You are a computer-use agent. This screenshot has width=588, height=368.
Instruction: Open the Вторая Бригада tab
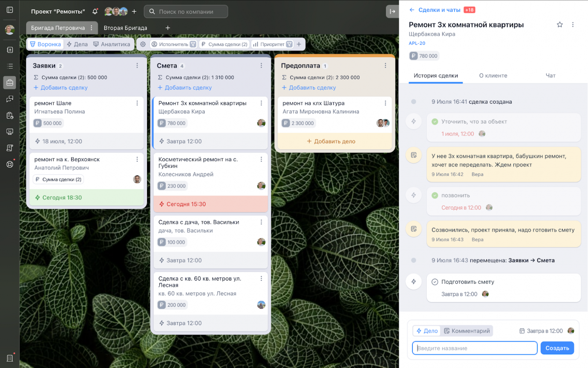point(126,28)
